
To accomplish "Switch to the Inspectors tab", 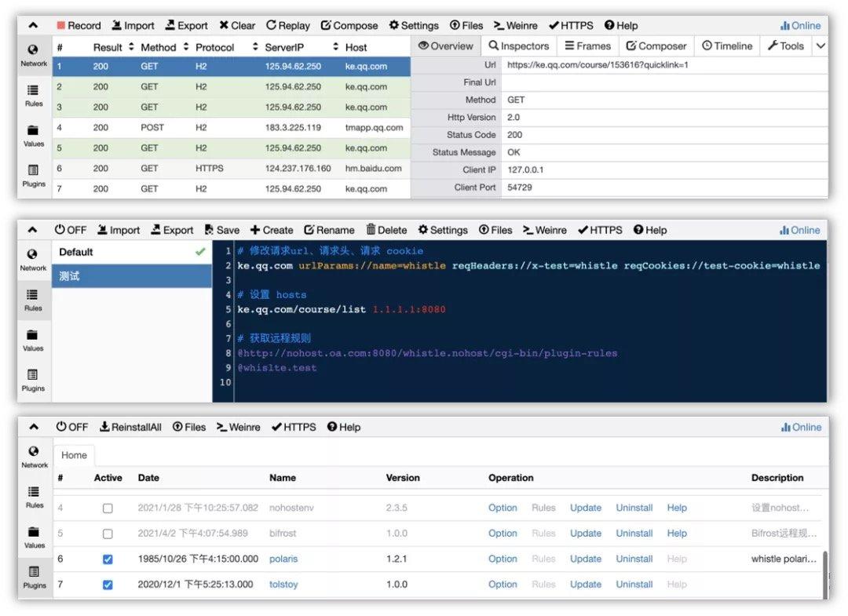I will point(519,46).
